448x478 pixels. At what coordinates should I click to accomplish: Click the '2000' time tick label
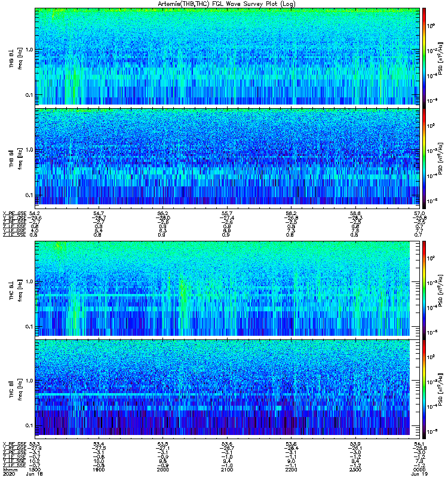click(x=162, y=470)
